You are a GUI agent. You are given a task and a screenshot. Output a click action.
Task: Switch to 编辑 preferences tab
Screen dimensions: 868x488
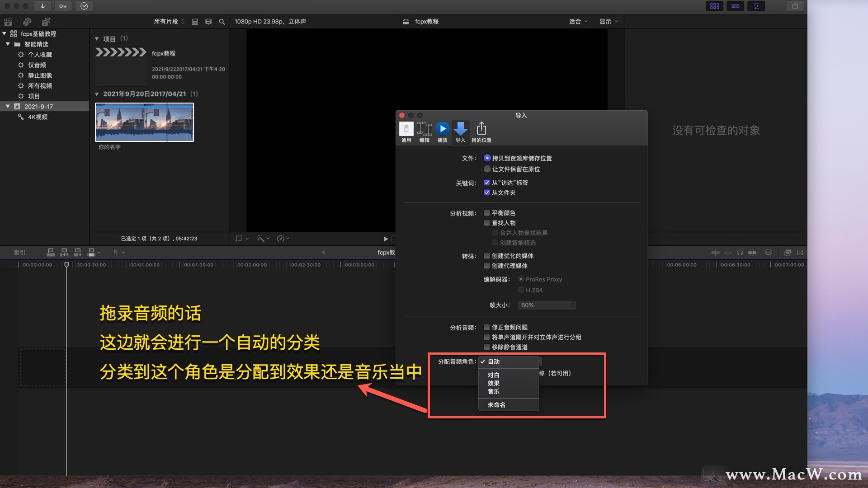click(x=424, y=132)
